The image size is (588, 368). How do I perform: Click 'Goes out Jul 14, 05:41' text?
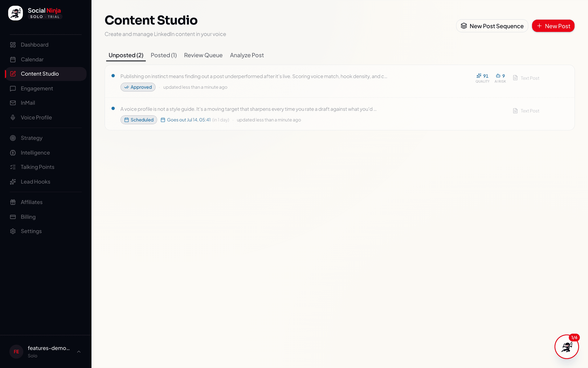[x=189, y=120]
